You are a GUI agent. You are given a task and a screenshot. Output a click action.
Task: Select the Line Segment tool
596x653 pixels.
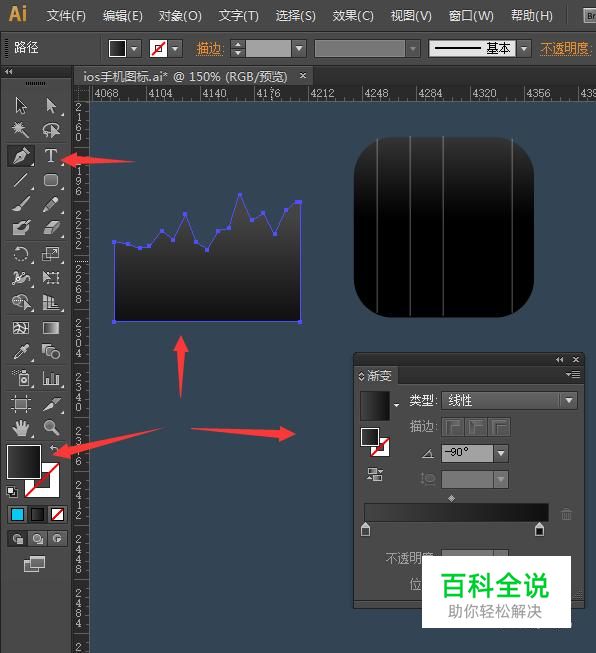click(21, 180)
